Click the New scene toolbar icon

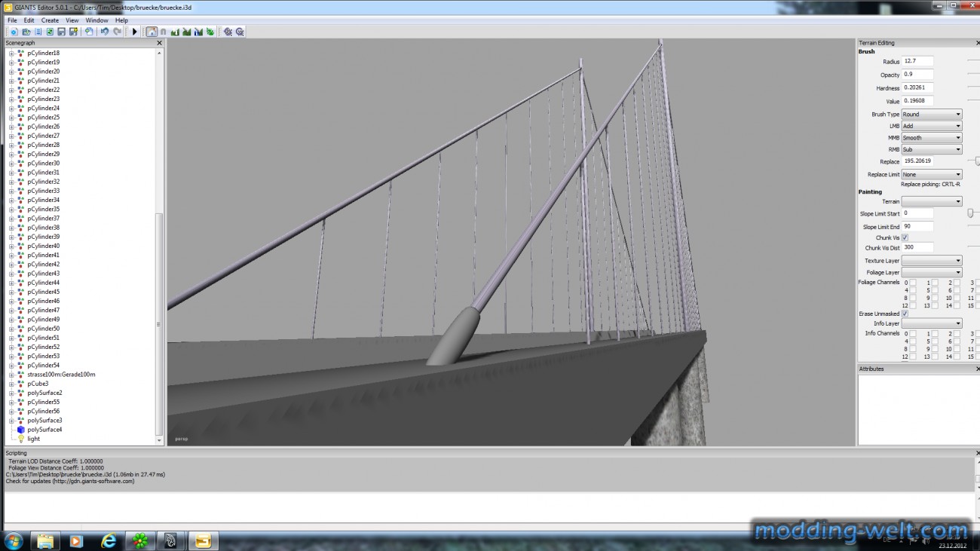click(14, 32)
